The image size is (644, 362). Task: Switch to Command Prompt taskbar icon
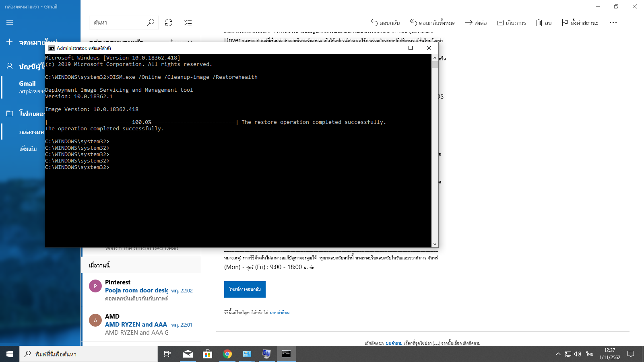pos(286,354)
